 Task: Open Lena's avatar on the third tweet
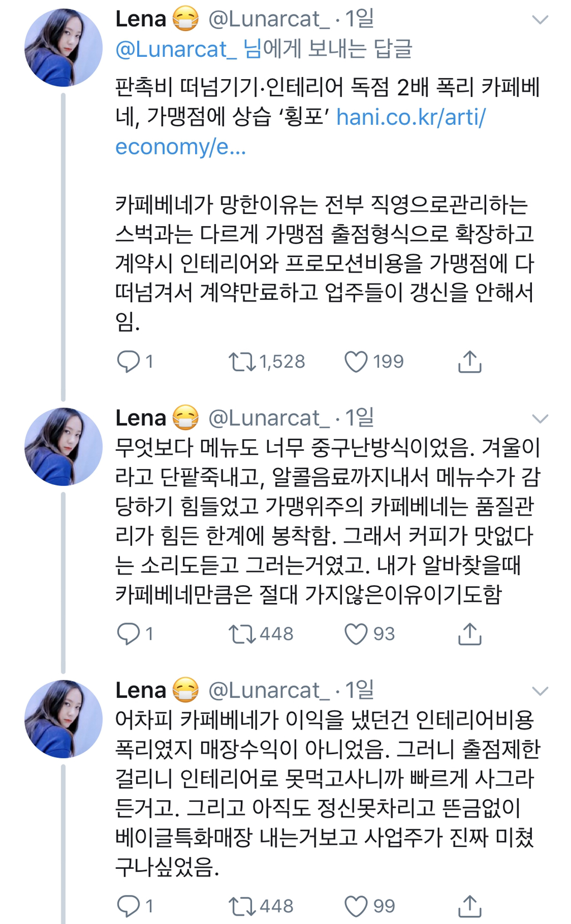64,719
